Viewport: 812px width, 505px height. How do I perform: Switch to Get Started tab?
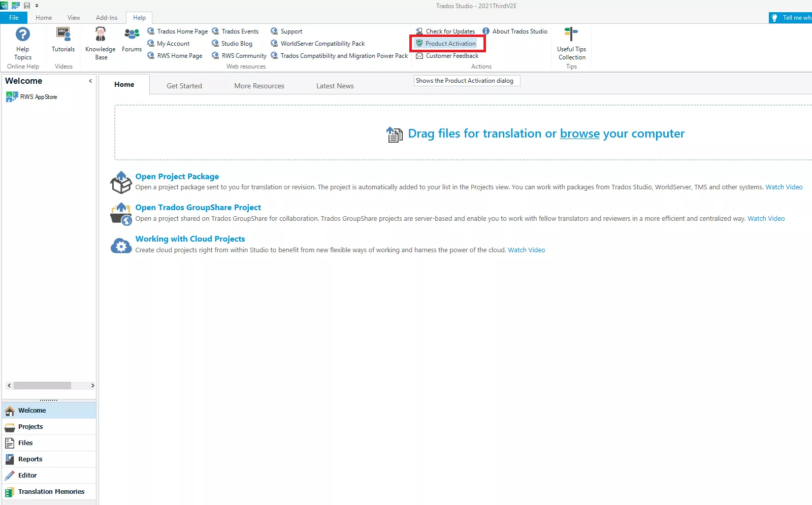coord(184,86)
